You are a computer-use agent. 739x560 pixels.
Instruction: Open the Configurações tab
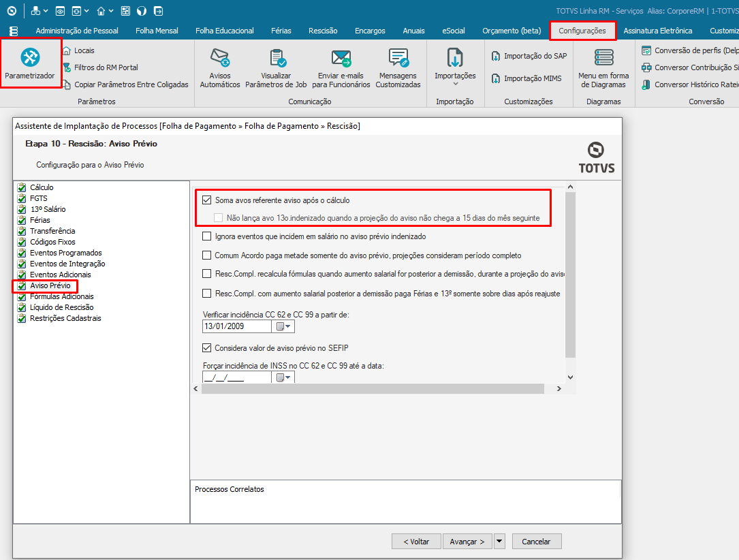click(x=582, y=31)
